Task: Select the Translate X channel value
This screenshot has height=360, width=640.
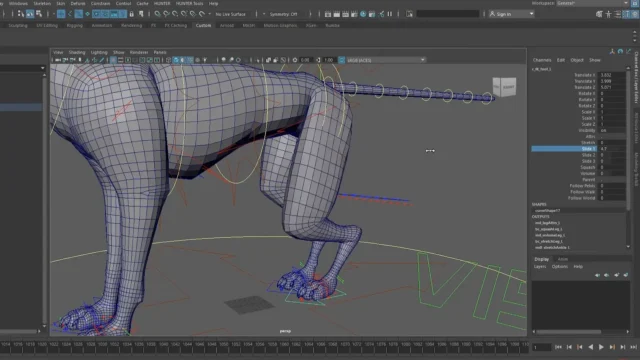Action: 612,75
